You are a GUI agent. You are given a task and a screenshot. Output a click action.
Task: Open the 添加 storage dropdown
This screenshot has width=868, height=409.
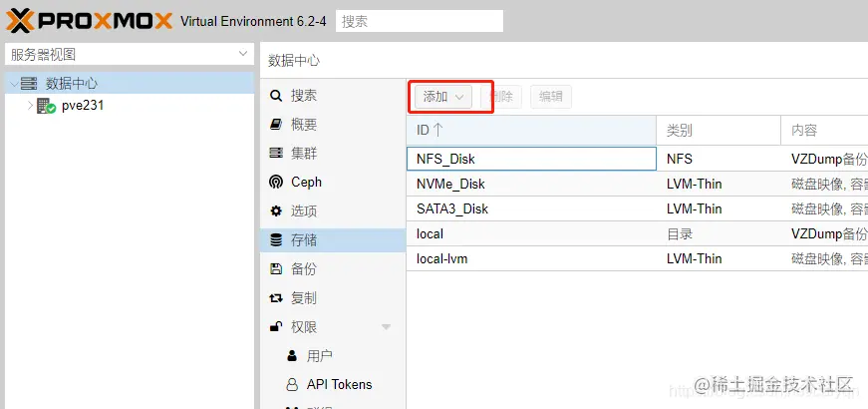[443, 97]
